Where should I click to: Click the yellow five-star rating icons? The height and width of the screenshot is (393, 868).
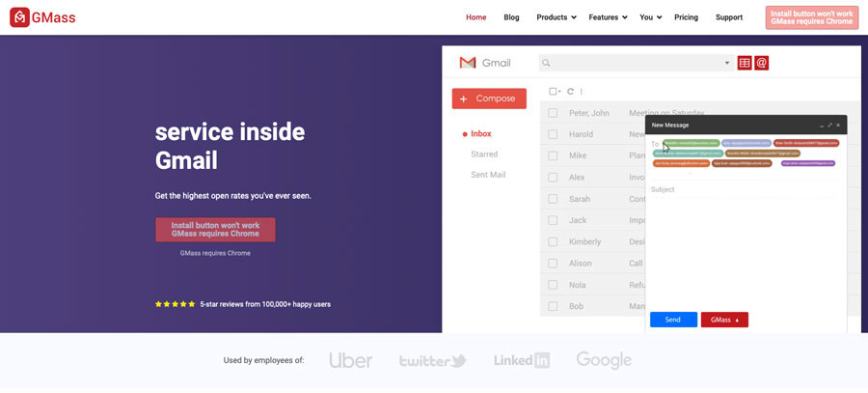click(175, 304)
